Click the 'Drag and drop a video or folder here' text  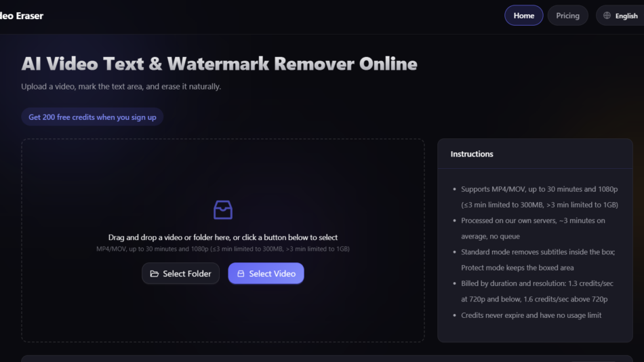coord(223,237)
